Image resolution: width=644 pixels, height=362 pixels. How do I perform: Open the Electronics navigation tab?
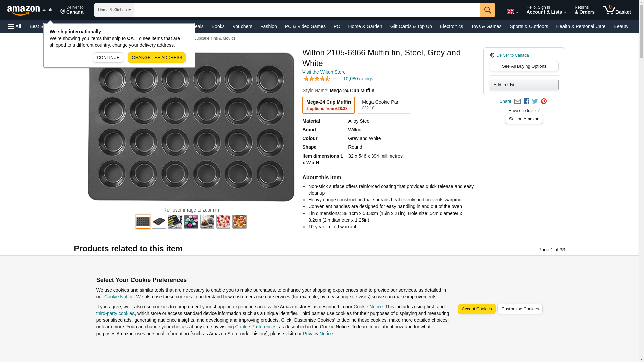tap(451, 26)
